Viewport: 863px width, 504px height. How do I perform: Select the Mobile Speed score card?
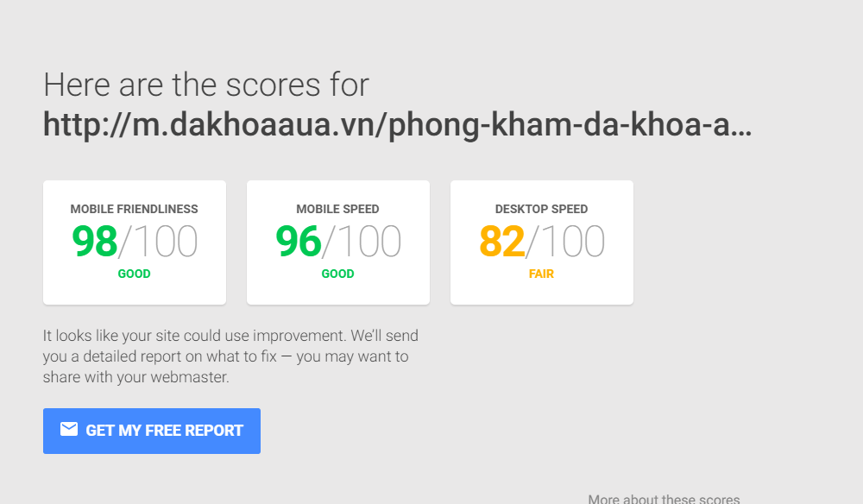(x=338, y=243)
